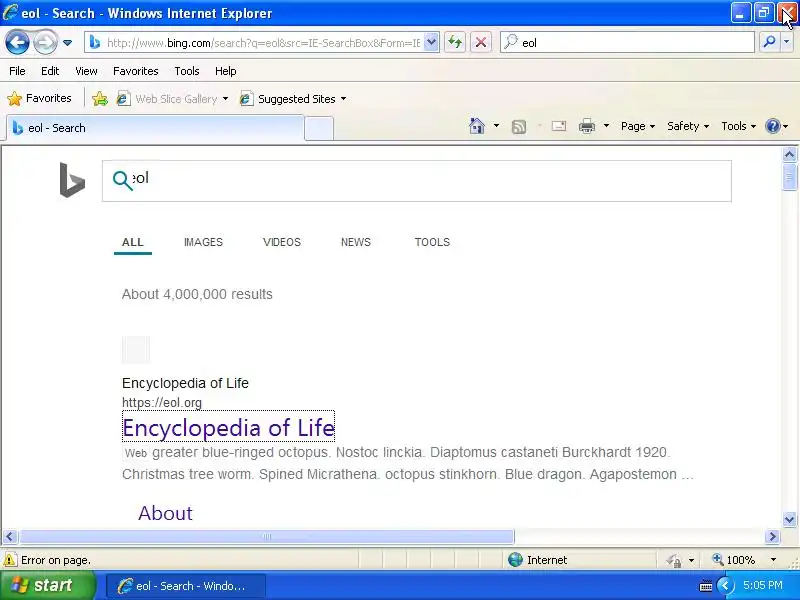Screen dimensions: 800x600
Task: Open the TOOLS search tab
Action: [432, 242]
